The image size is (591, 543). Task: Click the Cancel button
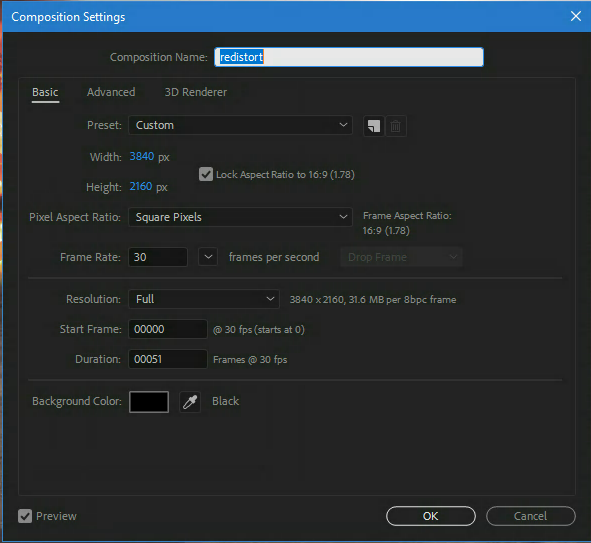[531, 516]
